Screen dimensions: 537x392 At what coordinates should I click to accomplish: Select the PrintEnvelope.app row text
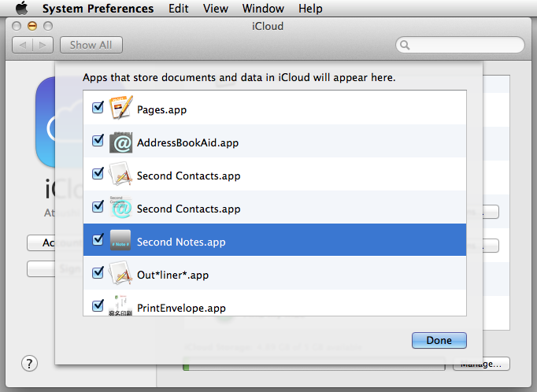pos(181,308)
